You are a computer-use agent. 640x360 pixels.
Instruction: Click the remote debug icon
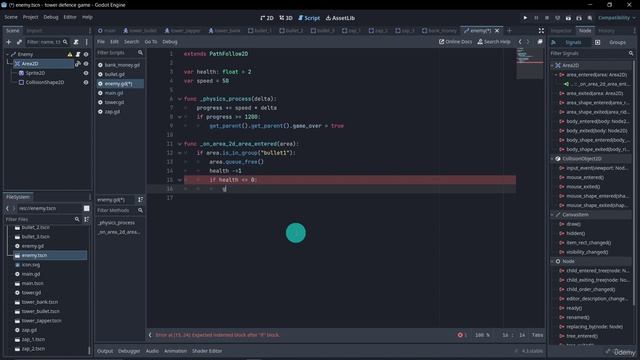558,18
